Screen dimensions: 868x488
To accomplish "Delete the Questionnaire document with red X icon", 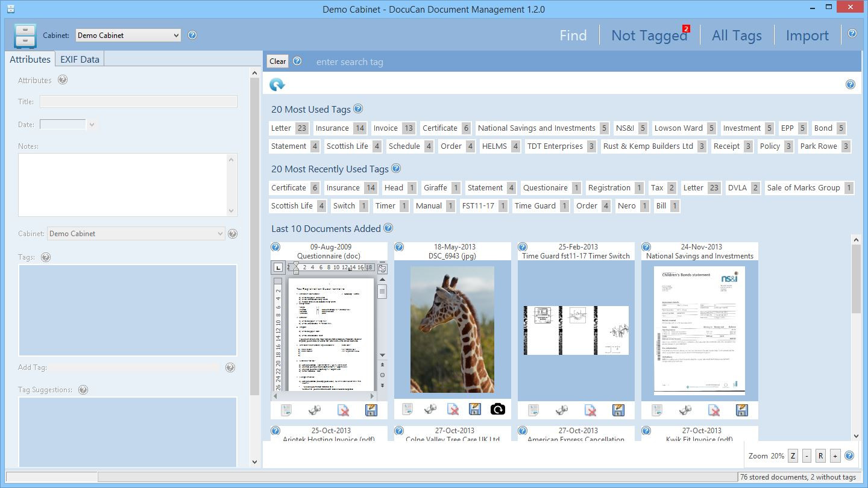I will click(x=343, y=410).
